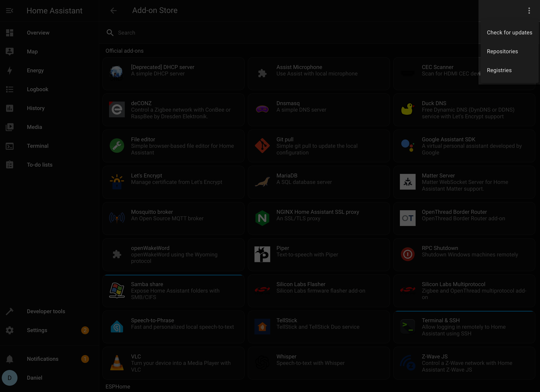Open the Terminal sidebar icon
This screenshot has width=540, height=392.
tap(9, 146)
